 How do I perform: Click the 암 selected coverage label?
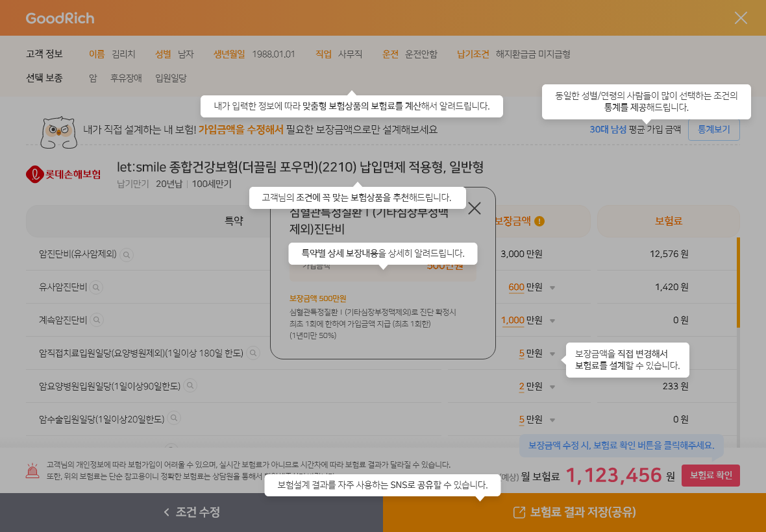click(93, 78)
